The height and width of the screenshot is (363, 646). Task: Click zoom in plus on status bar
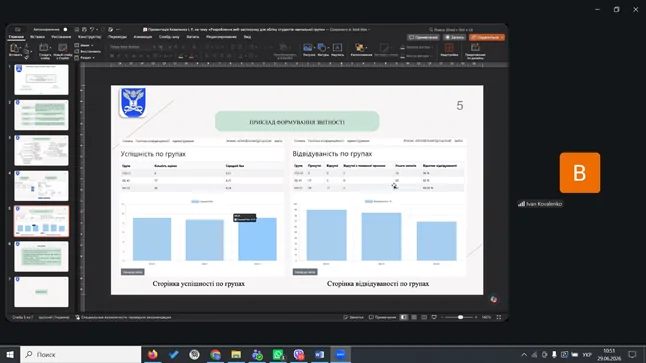click(476, 317)
